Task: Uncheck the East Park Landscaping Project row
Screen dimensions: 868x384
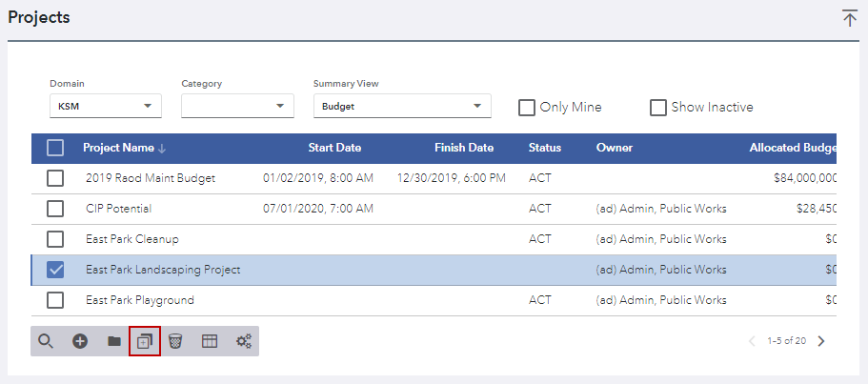Action: point(56,270)
